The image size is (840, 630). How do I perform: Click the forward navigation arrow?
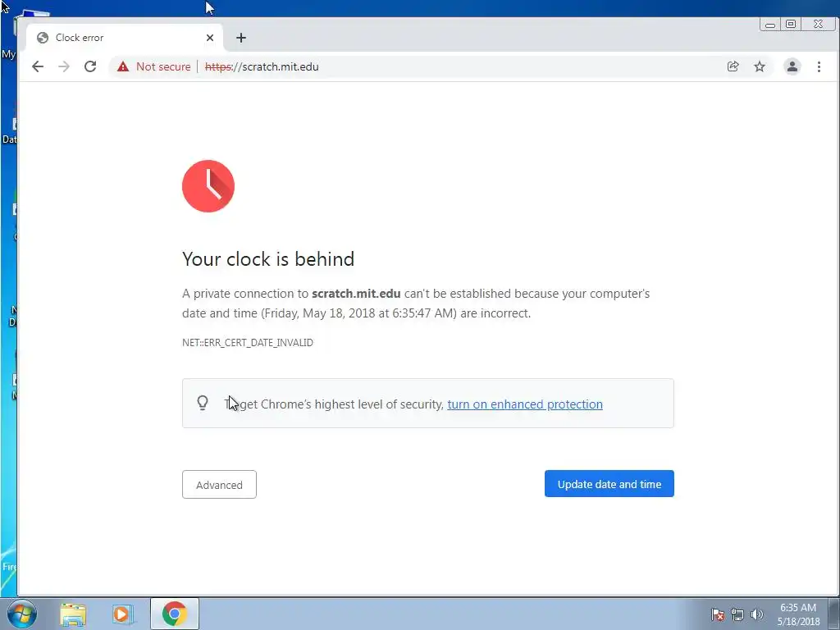pyautogui.click(x=64, y=66)
